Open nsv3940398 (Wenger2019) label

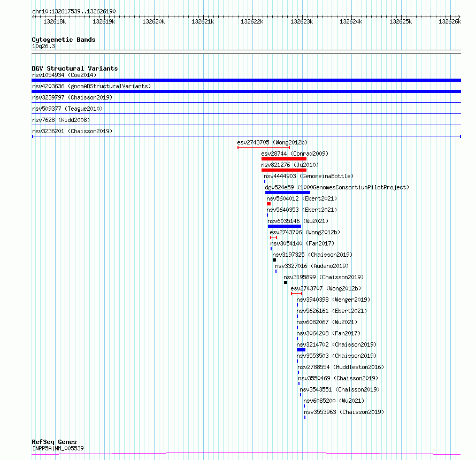[x=333, y=300]
